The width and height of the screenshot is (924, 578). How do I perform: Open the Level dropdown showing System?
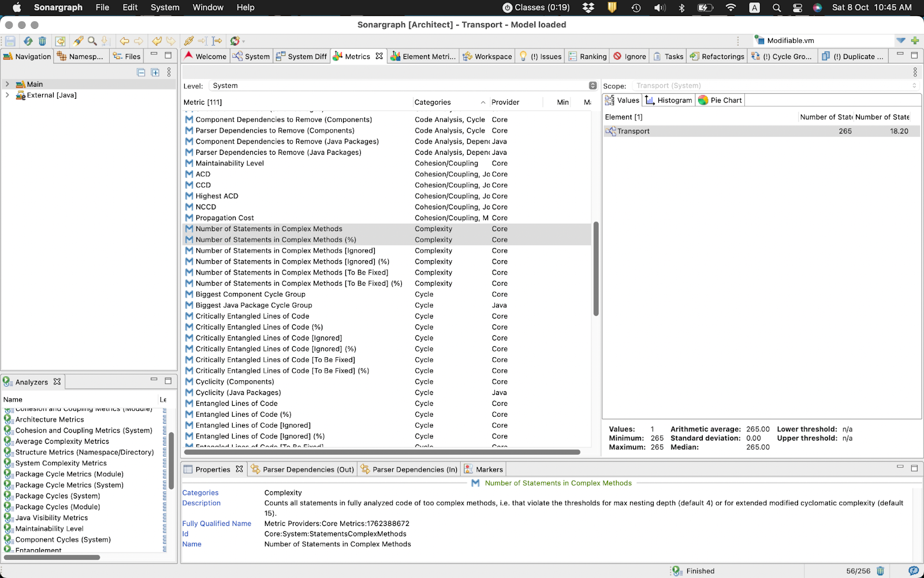(592, 86)
